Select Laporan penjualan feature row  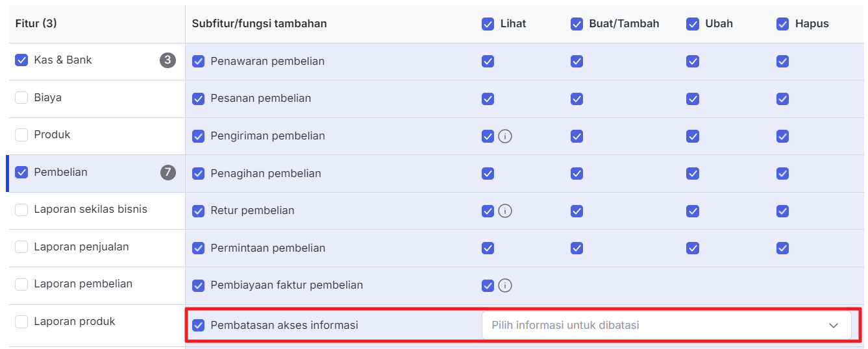pyautogui.click(x=81, y=247)
